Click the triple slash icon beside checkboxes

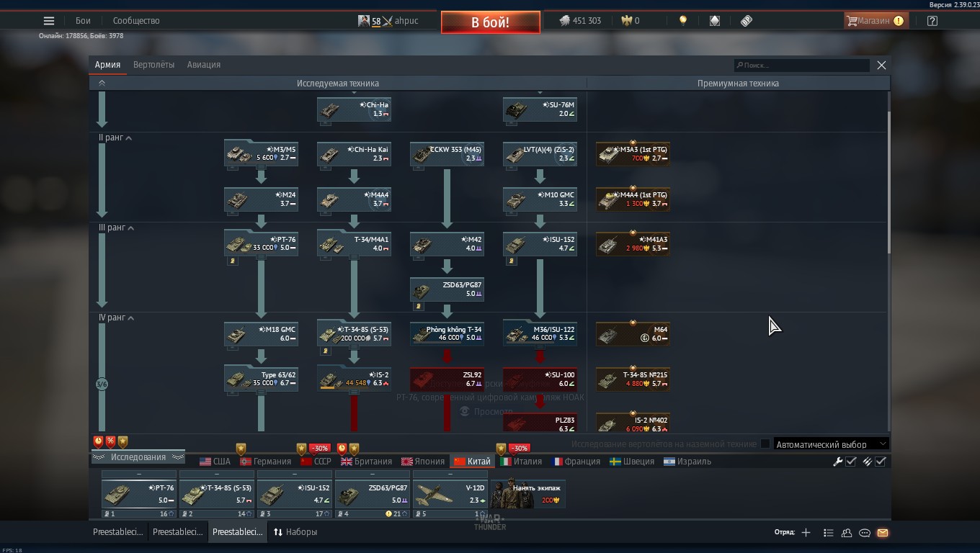(868, 462)
